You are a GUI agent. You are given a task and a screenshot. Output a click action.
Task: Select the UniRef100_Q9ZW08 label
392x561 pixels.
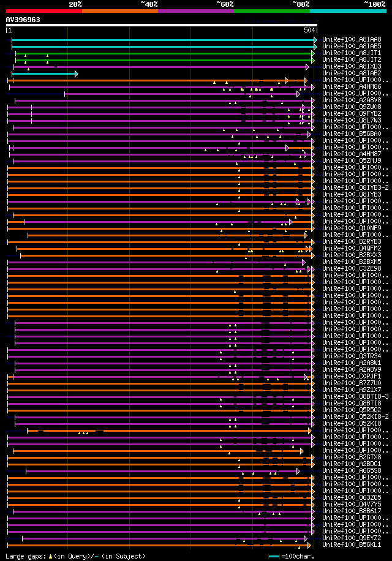point(352,107)
